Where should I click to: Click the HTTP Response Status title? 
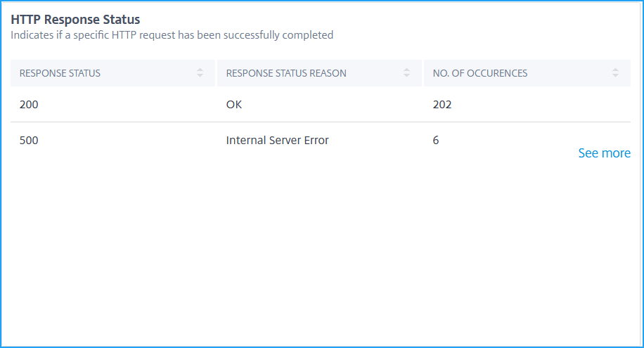click(75, 19)
